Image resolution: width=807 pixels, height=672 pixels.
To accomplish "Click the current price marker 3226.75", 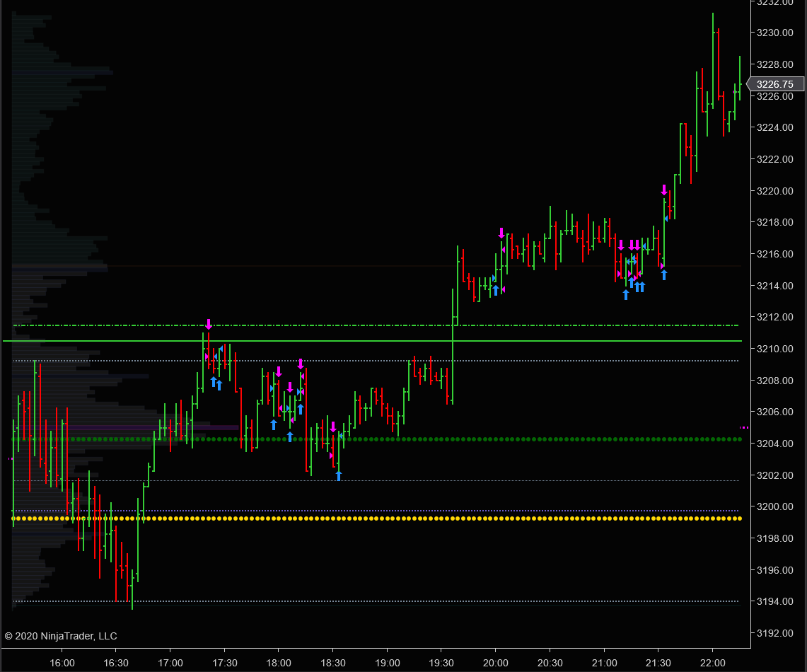I will pyautogui.click(x=776, y=84).
